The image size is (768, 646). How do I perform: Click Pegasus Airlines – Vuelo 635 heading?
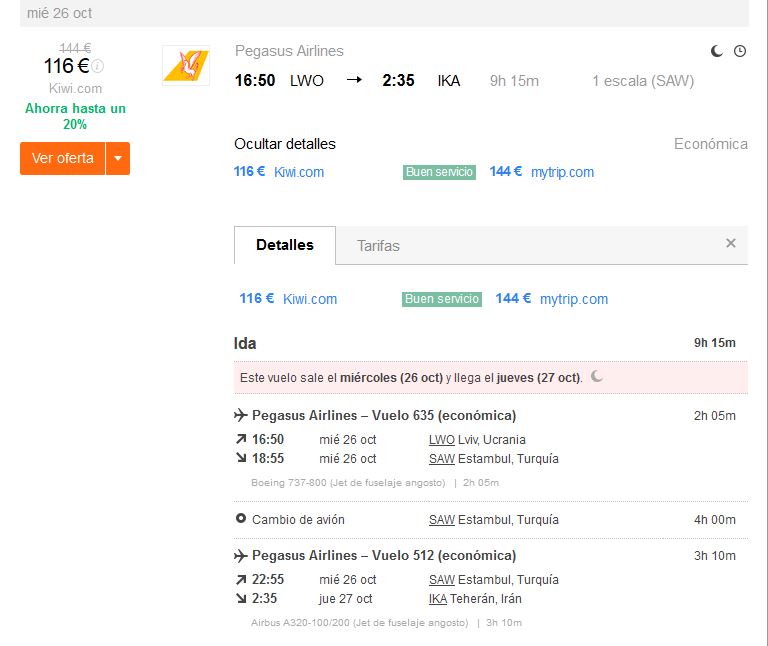[x=384, y=415]
